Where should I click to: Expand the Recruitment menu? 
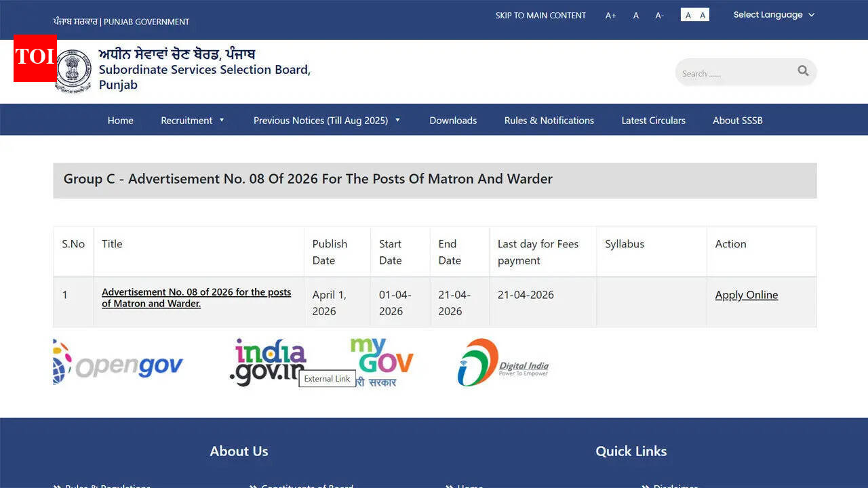[x=193, y=121]
